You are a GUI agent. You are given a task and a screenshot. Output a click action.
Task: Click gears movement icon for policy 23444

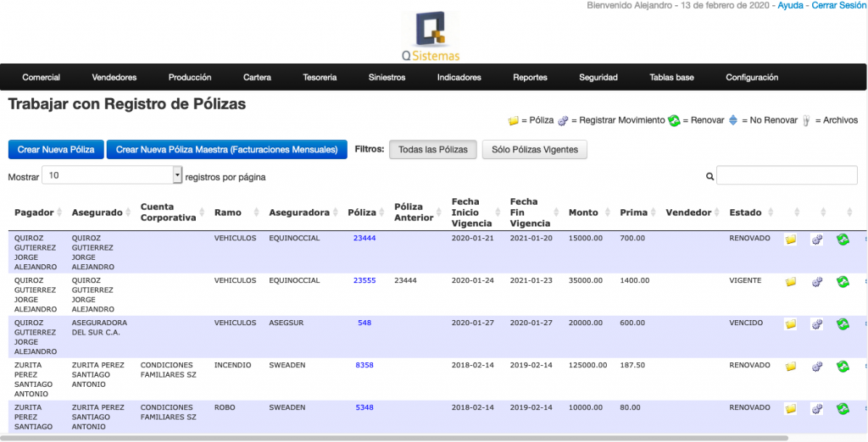click(x=816, y=240)
